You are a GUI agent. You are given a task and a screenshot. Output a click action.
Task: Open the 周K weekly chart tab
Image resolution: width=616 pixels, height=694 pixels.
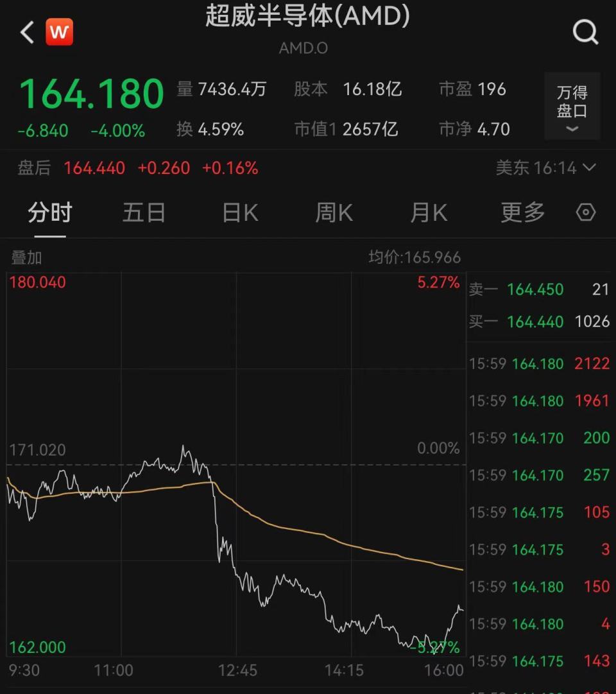click(333, 213)
